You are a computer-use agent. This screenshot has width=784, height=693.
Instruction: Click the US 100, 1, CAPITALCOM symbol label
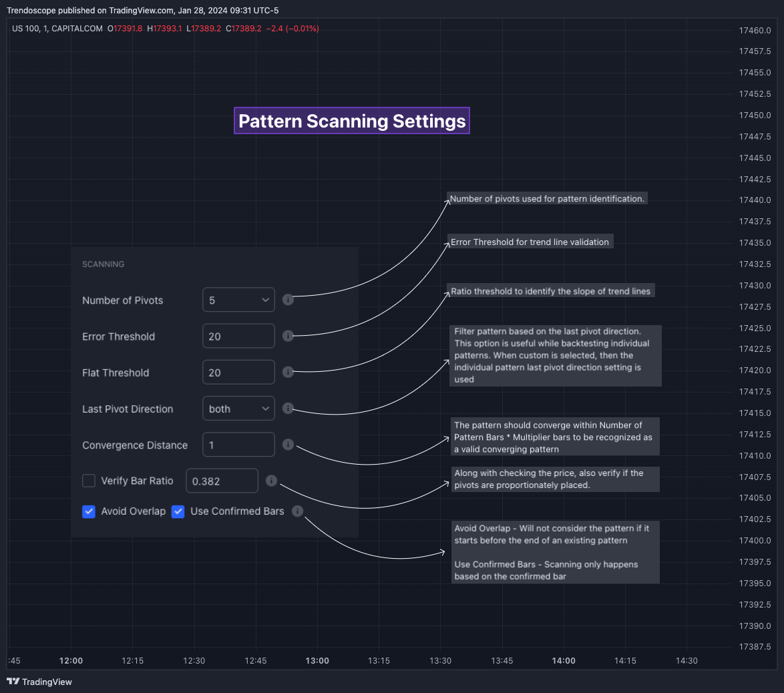(57, 29)
